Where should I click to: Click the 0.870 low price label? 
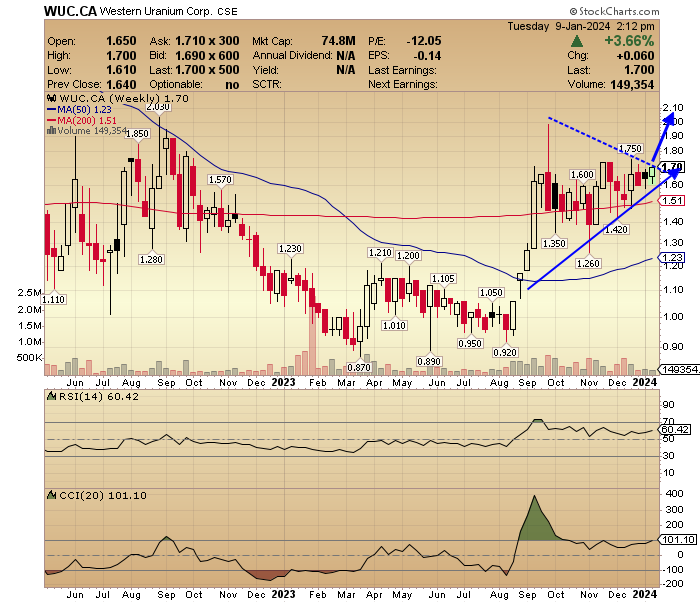pos(359,367)
